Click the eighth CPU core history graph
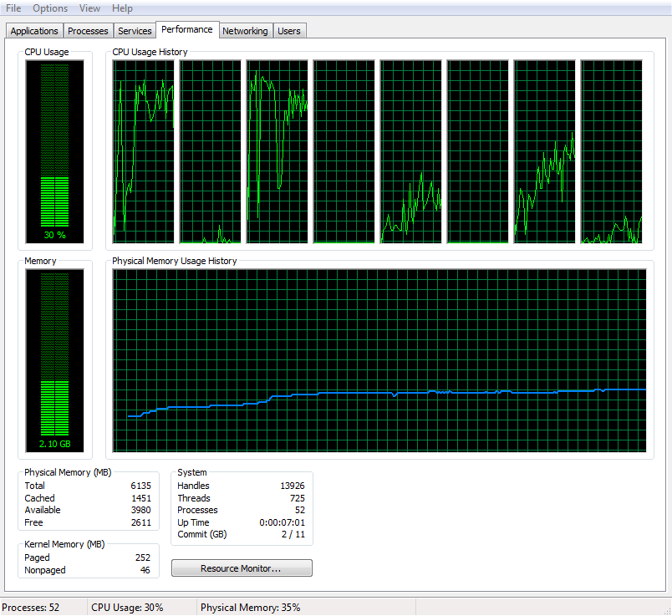Screen dimensions: 672x616 (611, 152)
